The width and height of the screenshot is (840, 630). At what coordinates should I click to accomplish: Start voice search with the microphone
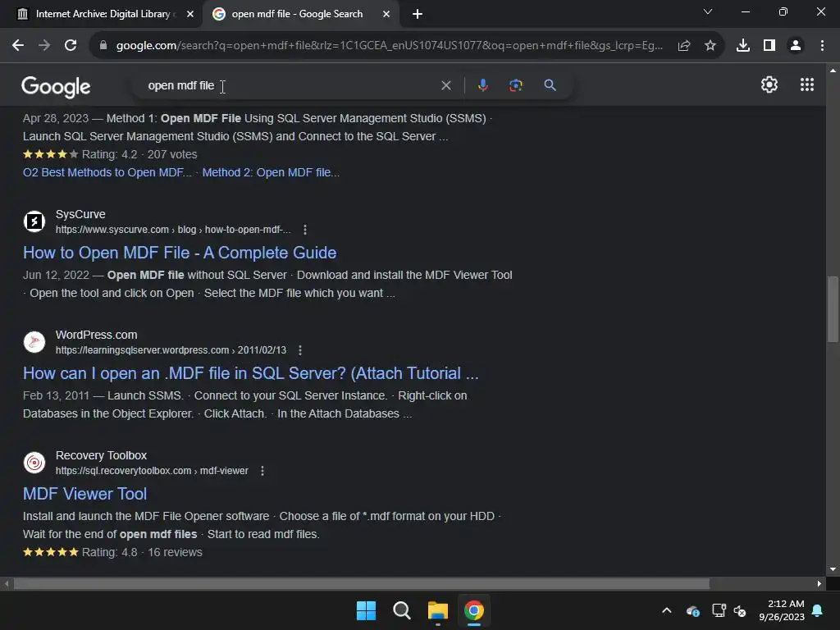point(482,85)
